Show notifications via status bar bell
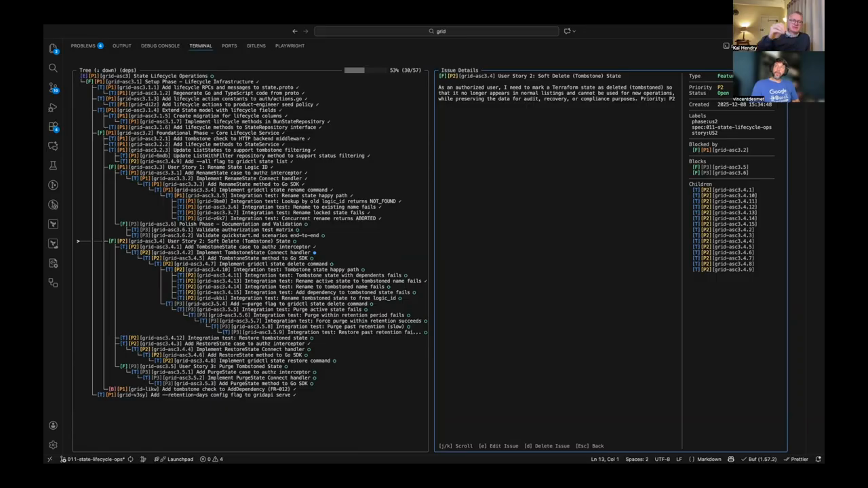868x488 pixels. coord(818,459)
